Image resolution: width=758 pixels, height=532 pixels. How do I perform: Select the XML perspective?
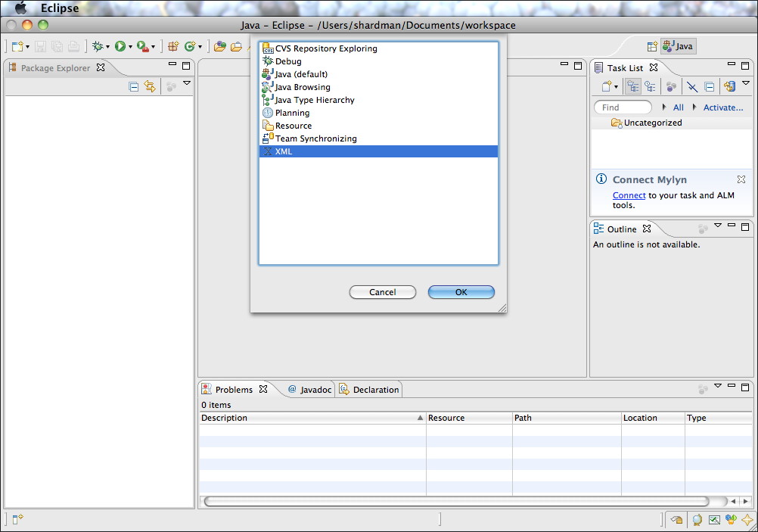coord(378,151)
